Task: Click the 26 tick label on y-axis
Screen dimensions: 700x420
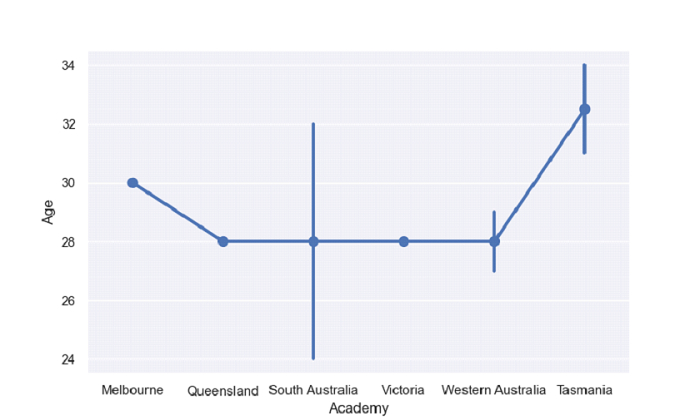Action: 70,301
